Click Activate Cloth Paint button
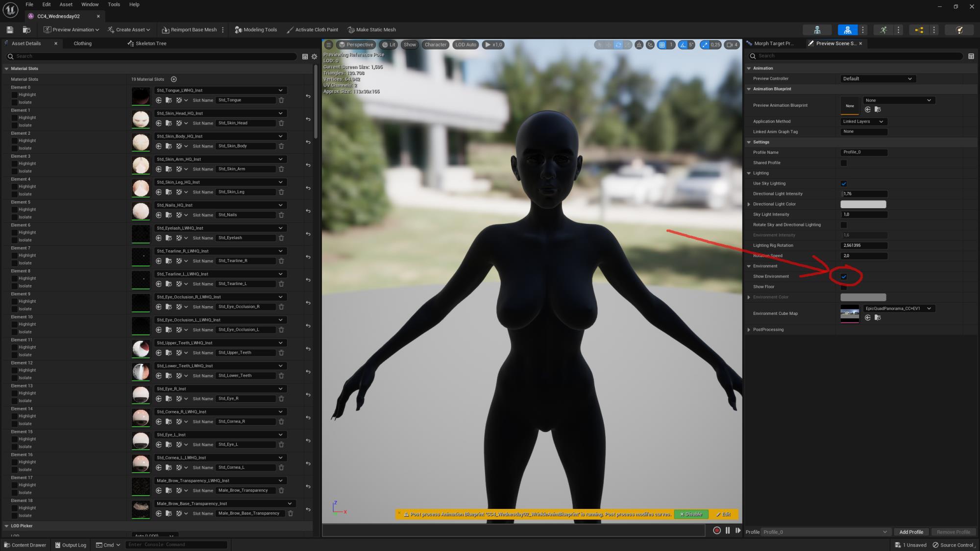 312,30
